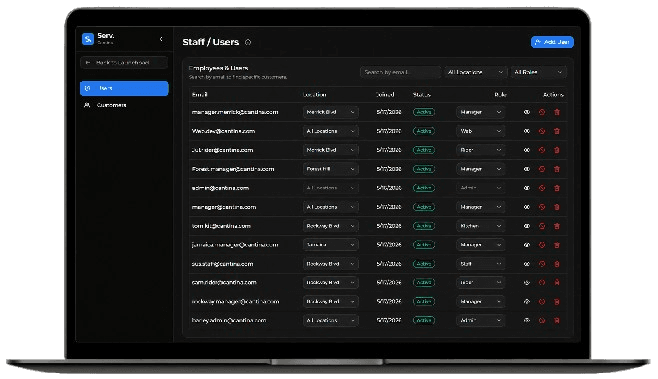Open the Users sidebar item
The image size is (658, 379).
[124, 88]
